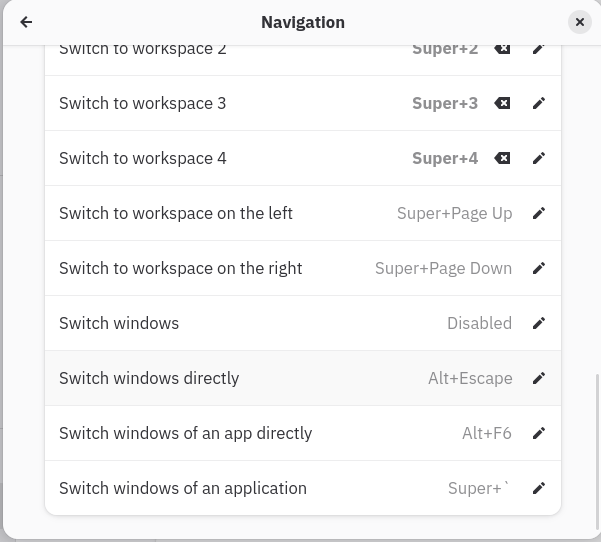Go back using the header arrow

pyautogui.click(x=26, y=22)
